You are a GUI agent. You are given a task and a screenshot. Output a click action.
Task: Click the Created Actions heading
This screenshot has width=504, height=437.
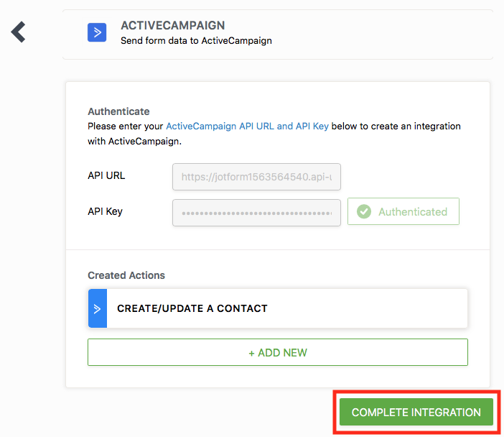pyautogui.click(x=126, y=275)
